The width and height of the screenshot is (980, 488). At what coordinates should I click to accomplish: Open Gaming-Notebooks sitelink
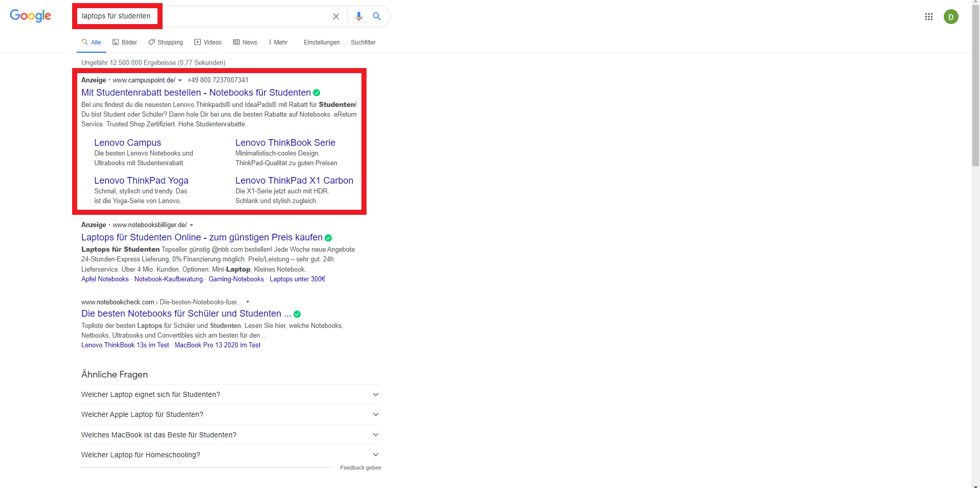pyautogui.click(x=236, y=279)
